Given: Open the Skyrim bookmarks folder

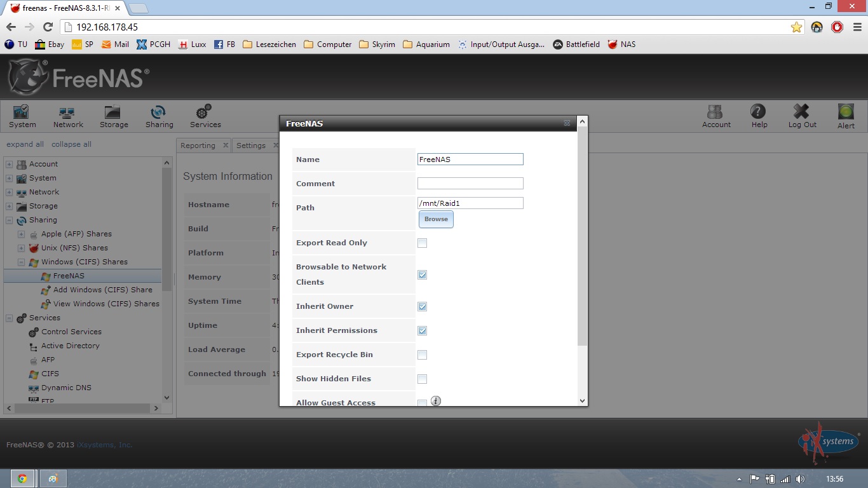Looking at the screenshot, I should coord(377,44).
